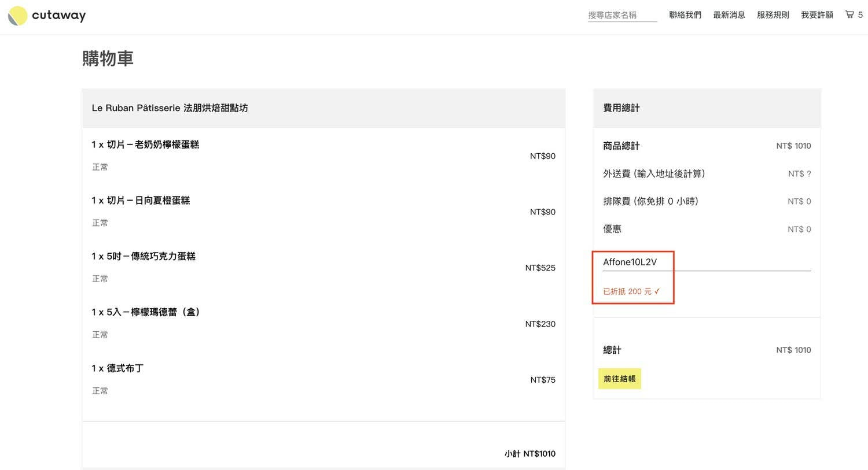Viewport: 868px width, 470px height.
Task: Click the 前往結帳 checkout button
Action: click(619, 379)
